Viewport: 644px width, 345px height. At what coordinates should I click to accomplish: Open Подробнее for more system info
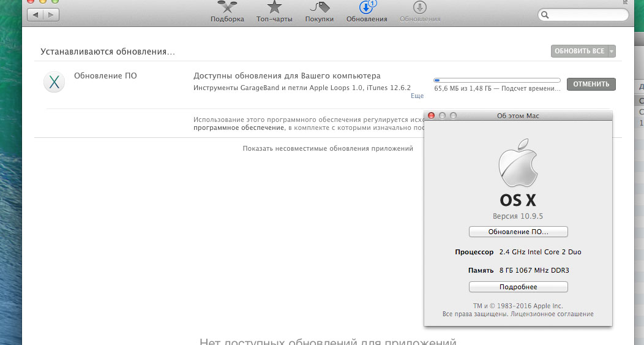click(519, 287)
